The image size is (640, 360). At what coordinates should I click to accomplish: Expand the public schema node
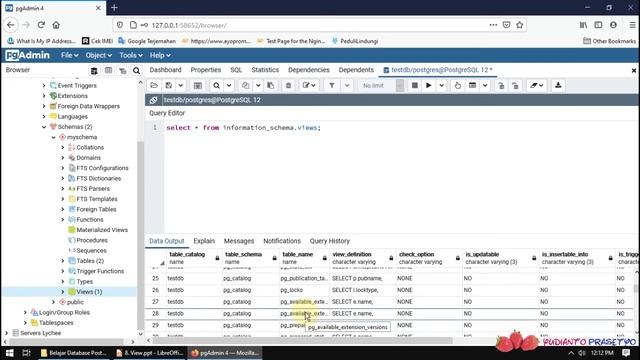53,302
